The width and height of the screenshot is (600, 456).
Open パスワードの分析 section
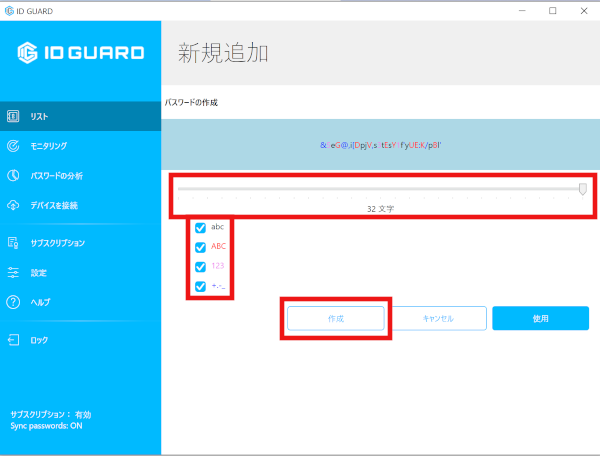click(80, 176)
